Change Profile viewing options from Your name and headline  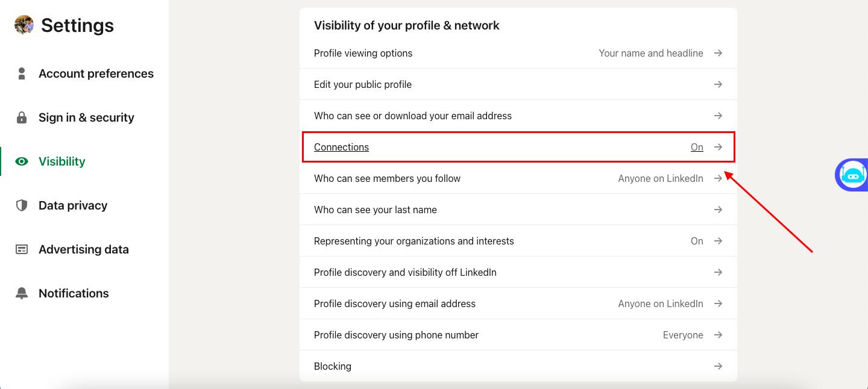(651, 53)
